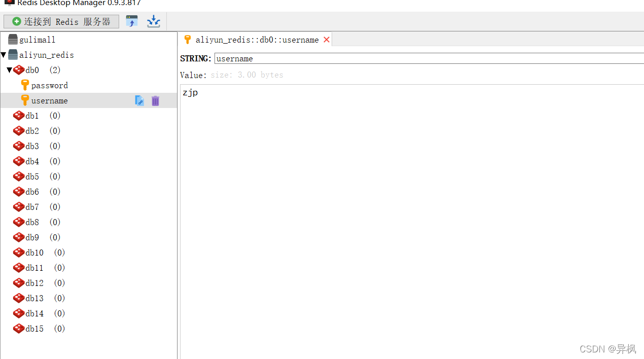The image size is (644, 359).
Task: Select the aliyun_redis connection name
Action: click(47, 55)
